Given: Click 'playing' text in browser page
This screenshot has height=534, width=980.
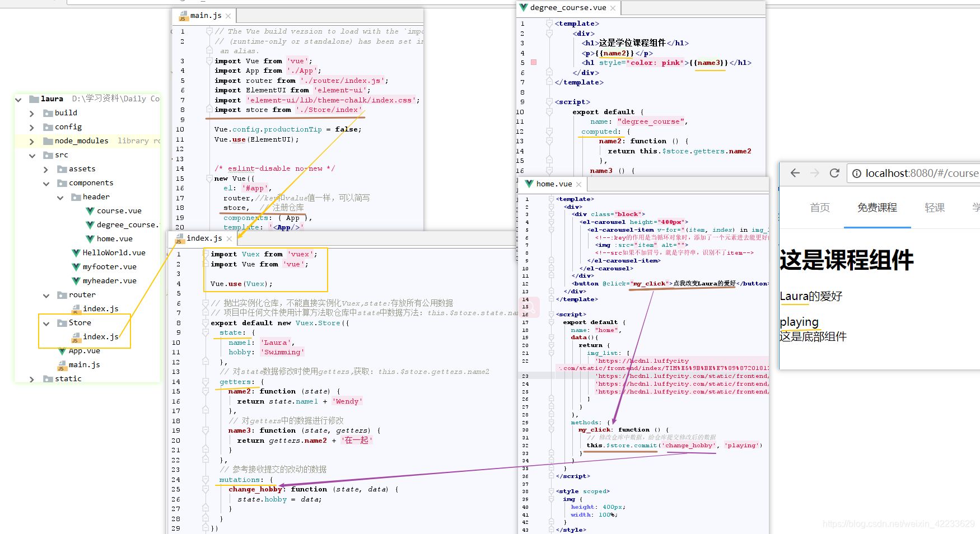Looking at the screenshot, I should [x=799, y=322].
